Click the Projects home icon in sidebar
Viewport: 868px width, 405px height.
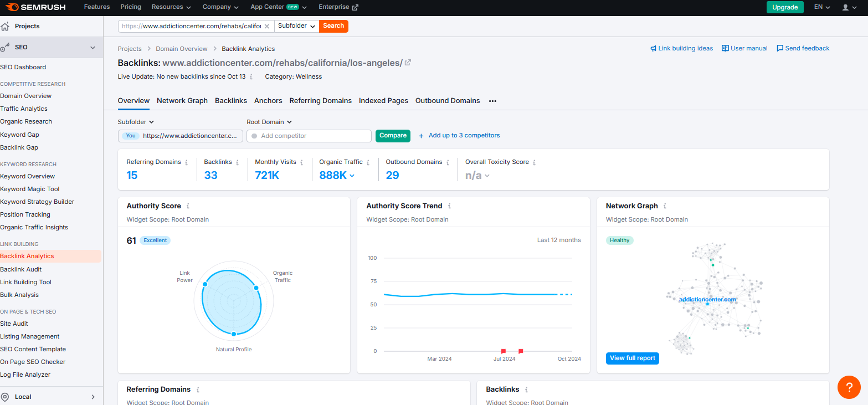point(5,26)
